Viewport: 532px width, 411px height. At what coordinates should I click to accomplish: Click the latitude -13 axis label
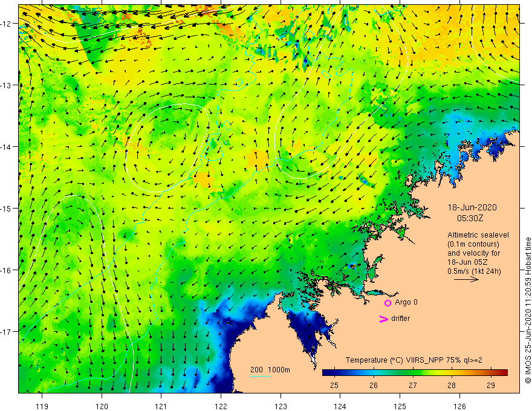point(6,85)
